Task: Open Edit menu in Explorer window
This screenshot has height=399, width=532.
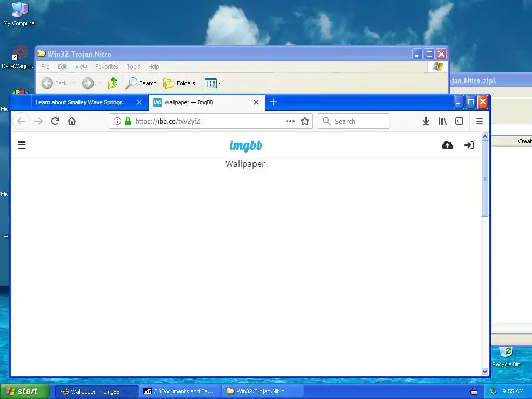Action: pyautogui.click(x=62, y=66)
